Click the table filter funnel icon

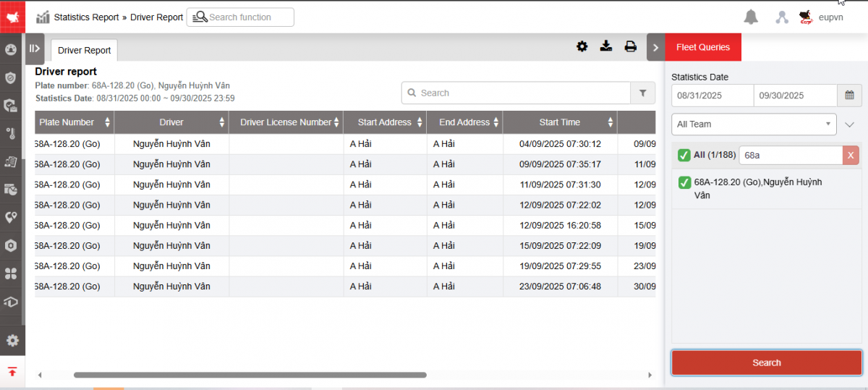coord(642,93)
